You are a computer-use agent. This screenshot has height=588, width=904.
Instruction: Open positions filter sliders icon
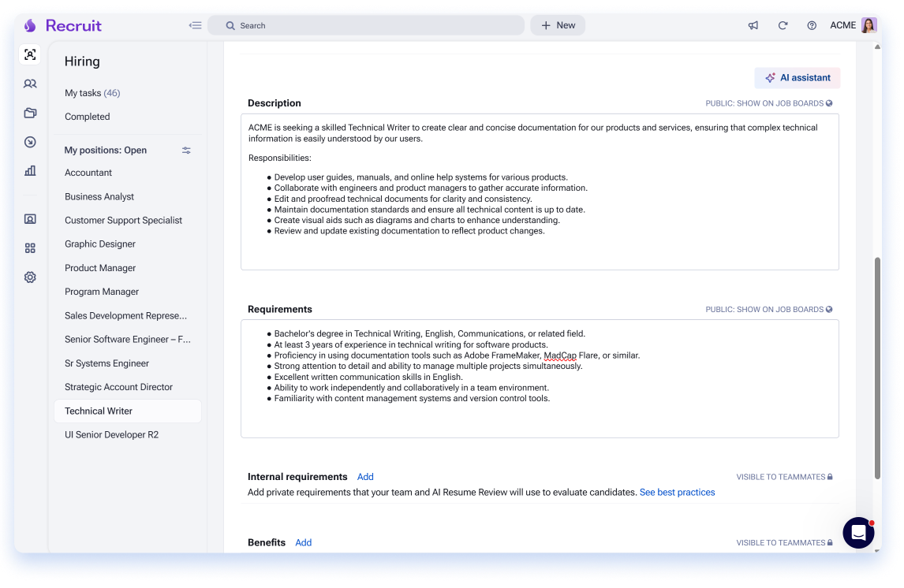tap(186, 151)
